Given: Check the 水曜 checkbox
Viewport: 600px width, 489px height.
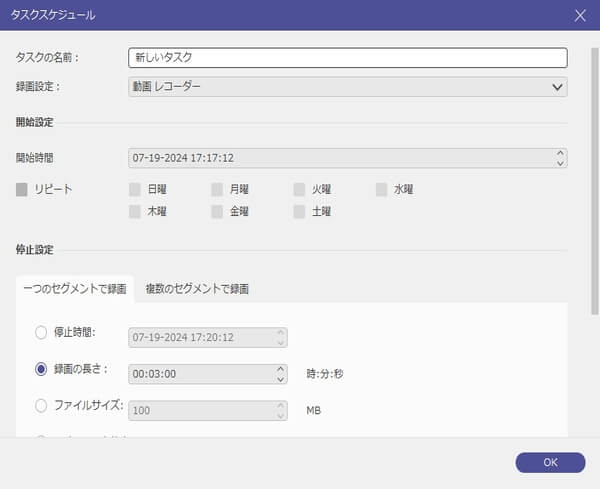Looking at the screenshot, I should pos(382,189).
